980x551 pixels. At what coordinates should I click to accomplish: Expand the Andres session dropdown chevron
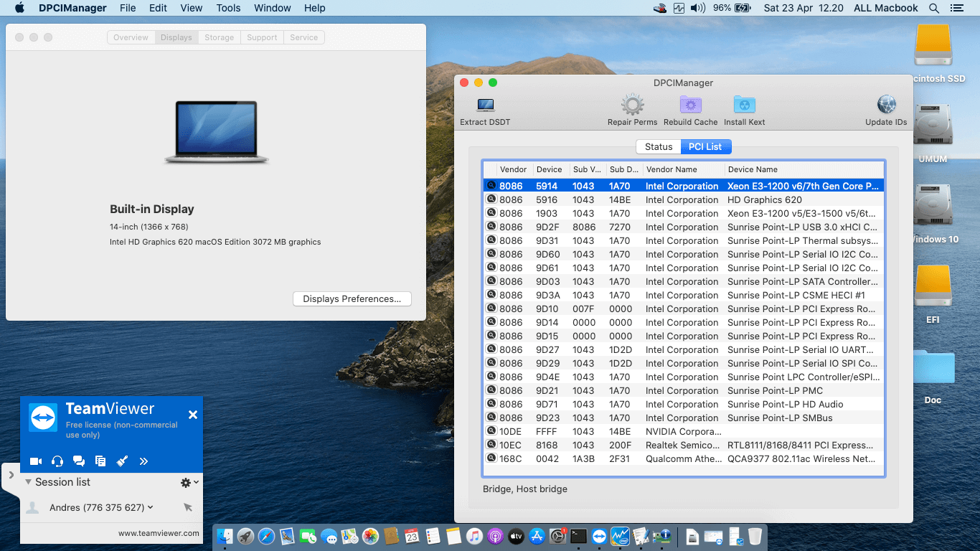pos(151,507)
